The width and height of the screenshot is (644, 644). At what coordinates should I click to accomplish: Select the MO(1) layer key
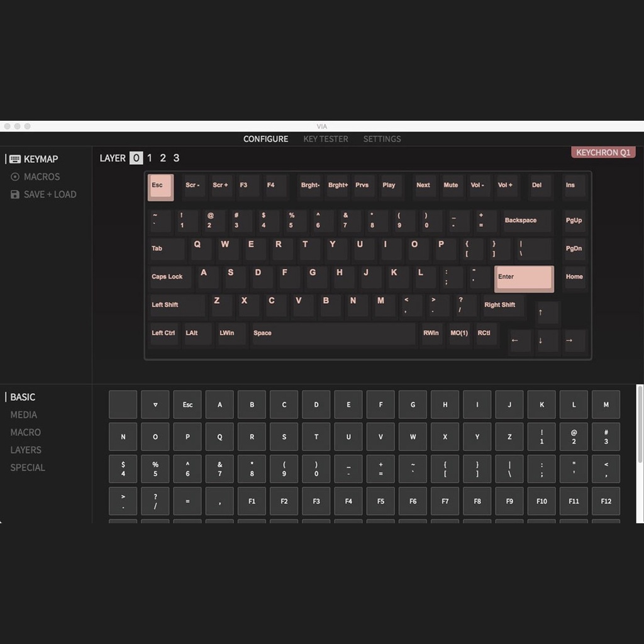point(459,333)
